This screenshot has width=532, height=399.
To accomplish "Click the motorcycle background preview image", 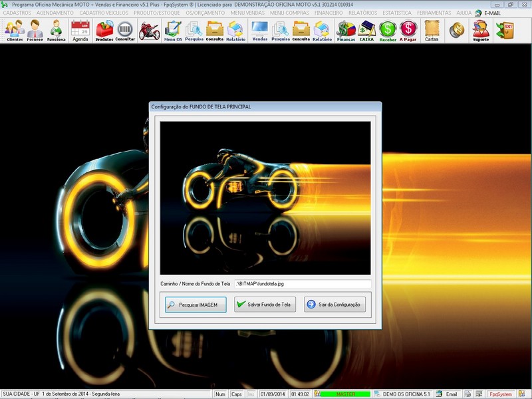I will 265,198.
